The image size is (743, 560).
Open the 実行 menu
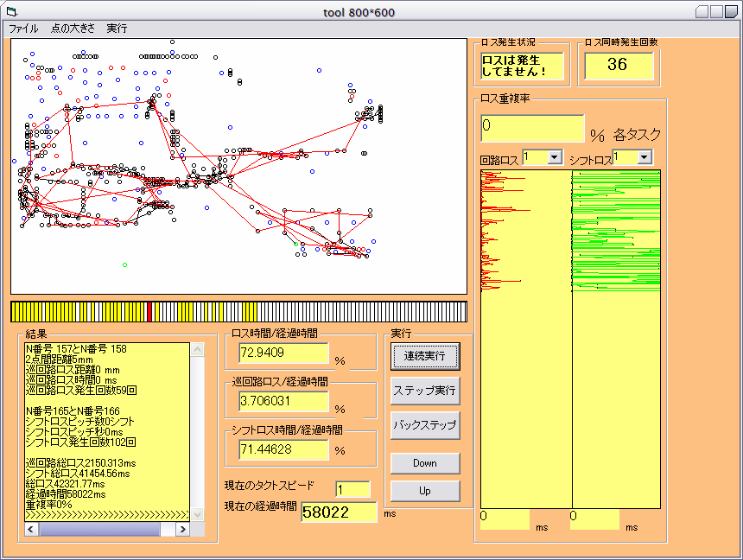(x=117, y=29)
